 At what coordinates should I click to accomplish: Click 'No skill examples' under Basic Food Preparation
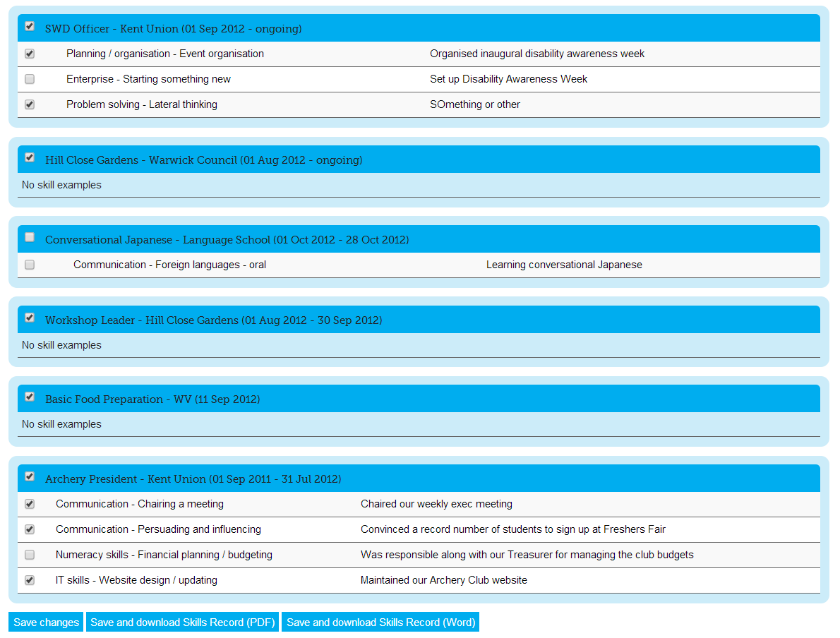pyautogui.click(x=61, y=424)
